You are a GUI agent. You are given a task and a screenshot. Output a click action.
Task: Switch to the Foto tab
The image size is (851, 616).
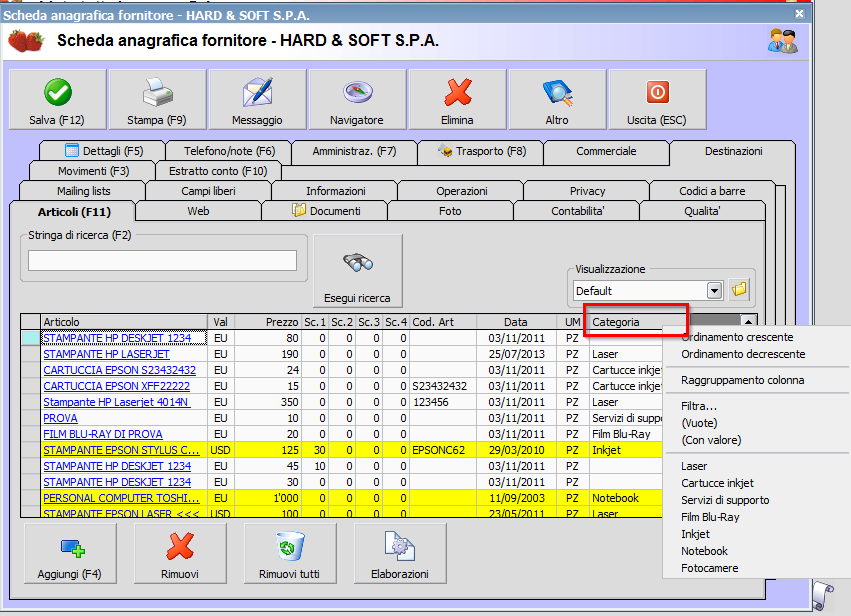pos(450,211)
